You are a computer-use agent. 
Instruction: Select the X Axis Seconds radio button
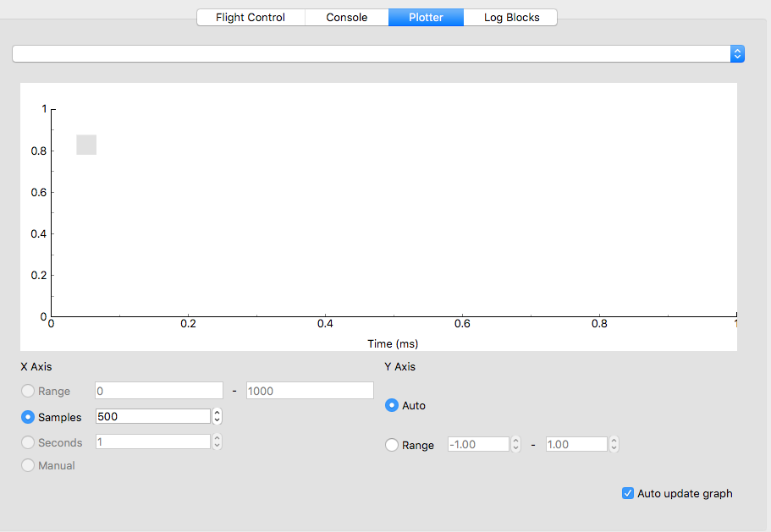[28, 442]
